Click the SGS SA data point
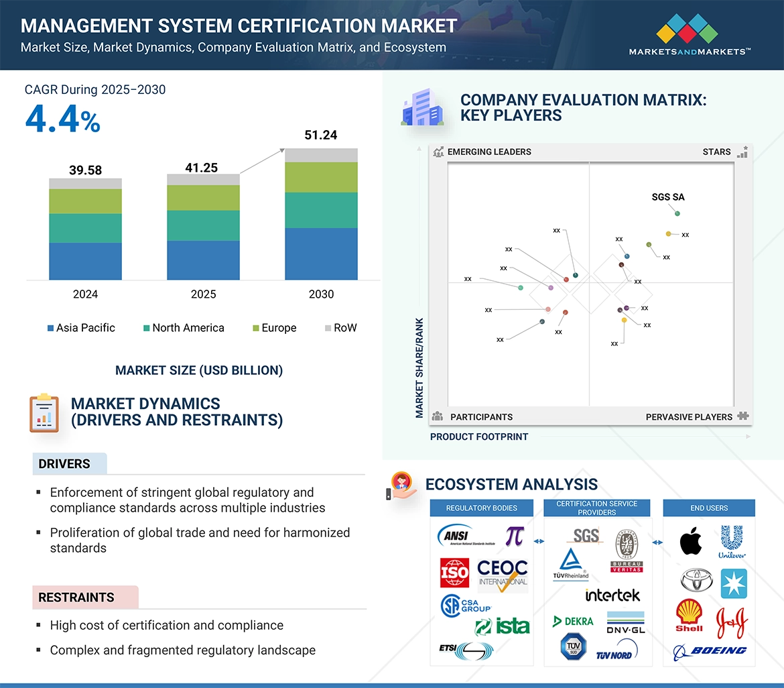This screenshot has width=784, height=688. [x=677, y=214]
